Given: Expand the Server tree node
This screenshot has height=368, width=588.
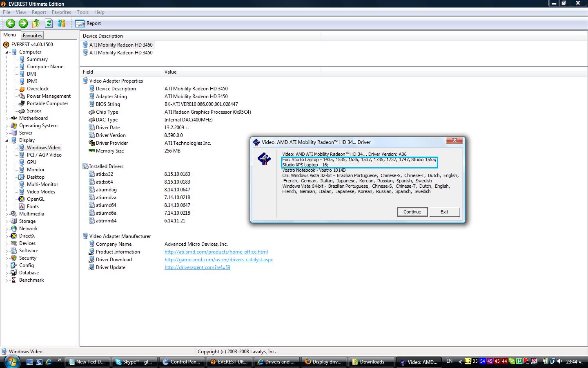Looking at the screenshot, I should point(7,133).
